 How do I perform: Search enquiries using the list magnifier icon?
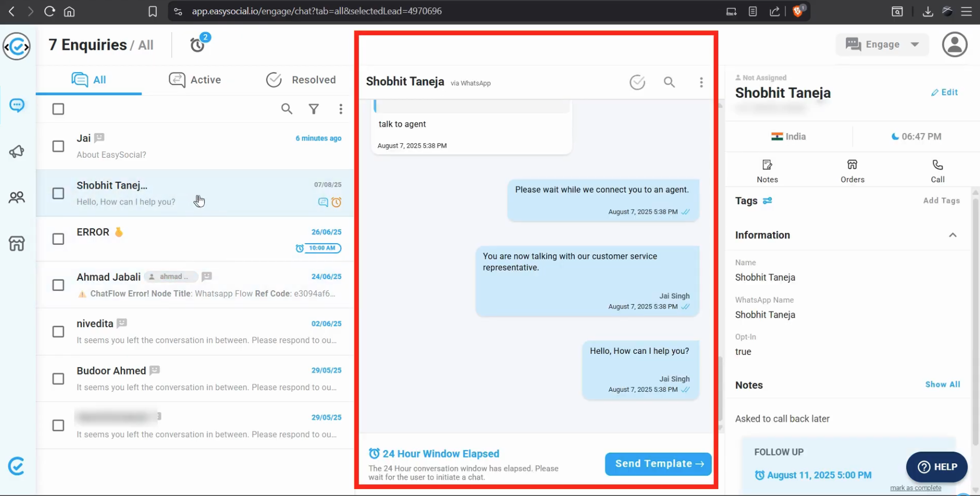pyautogui.click(x=287, y=109)
